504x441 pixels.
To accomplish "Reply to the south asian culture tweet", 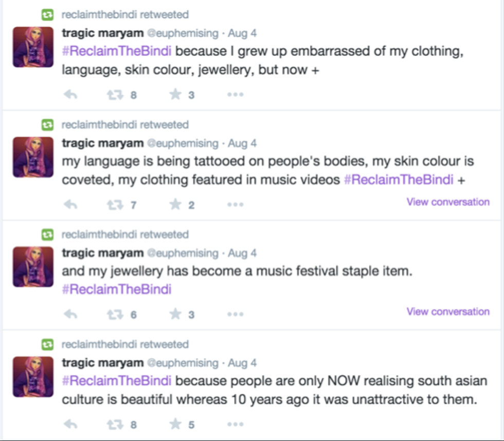I will pos(70,425).
